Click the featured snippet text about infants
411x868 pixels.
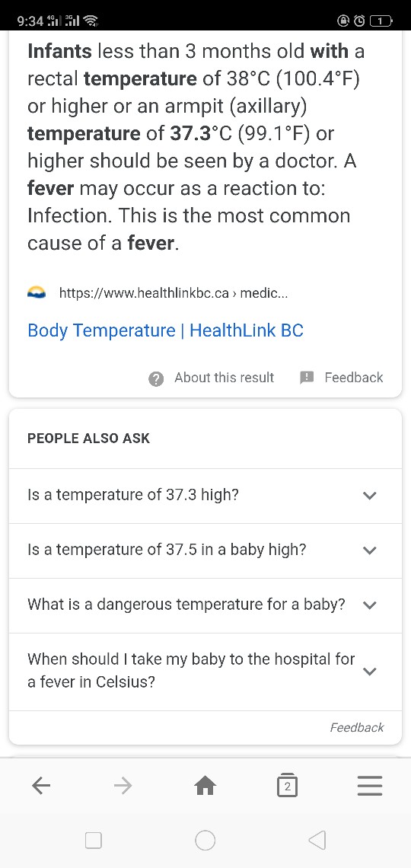[196, 147]
